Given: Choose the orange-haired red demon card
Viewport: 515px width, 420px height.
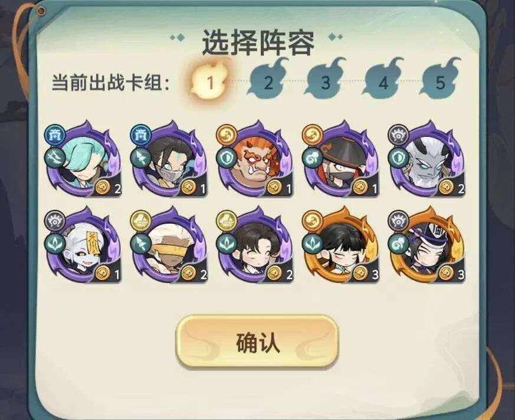Looking at the screenshot, I should (255, 160).
